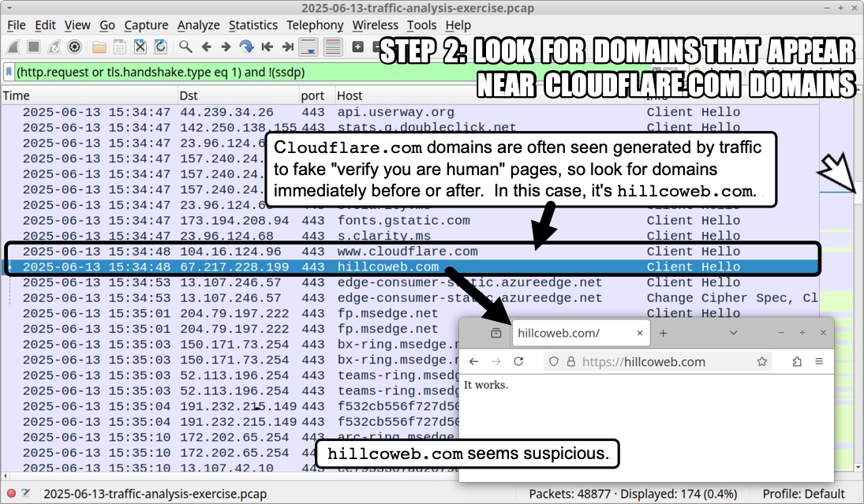Screen dimensions: 864x504
Task: Open the View menu
Action: [x=77, y=25]
